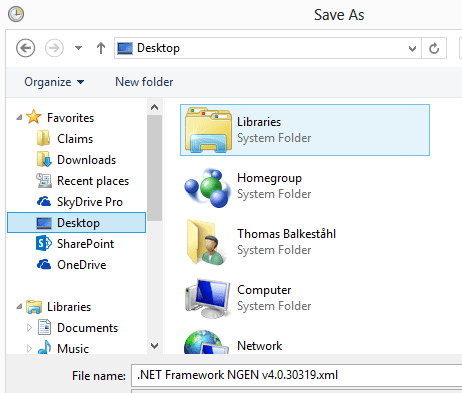Viewport: 462px width, 393px height.
Task: Click the clock icon in the title bar
Action: click(16, 14)
